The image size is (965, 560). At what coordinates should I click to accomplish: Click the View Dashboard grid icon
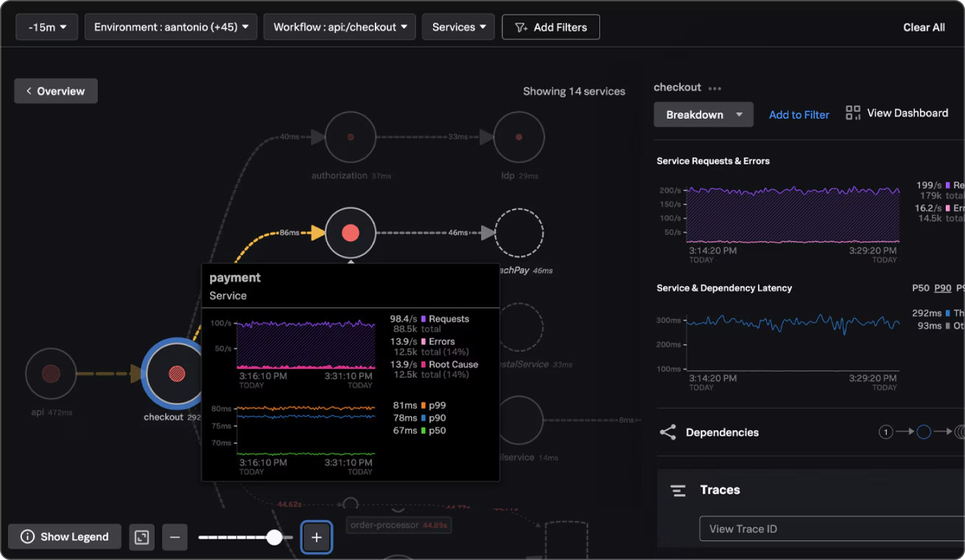click(853, 113)
